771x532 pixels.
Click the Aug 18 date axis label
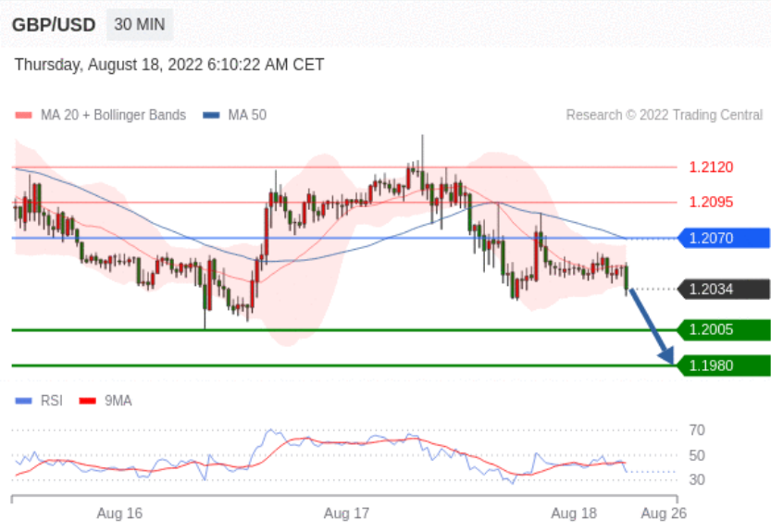pyautogui.click(x=573, y=513)
